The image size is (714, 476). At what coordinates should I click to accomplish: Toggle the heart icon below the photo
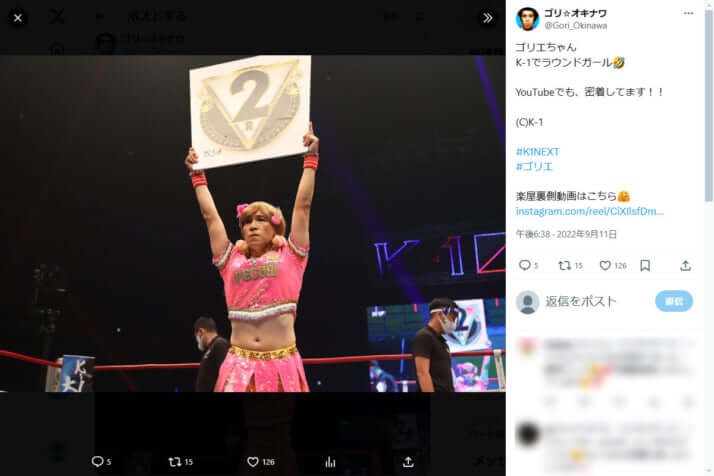(x=253, y=461)
